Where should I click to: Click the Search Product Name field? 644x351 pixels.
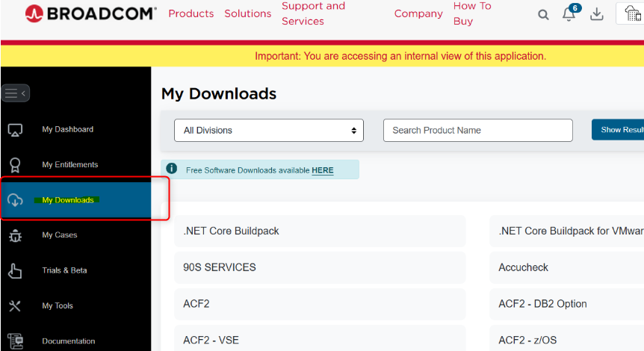(x=477, y=131)
